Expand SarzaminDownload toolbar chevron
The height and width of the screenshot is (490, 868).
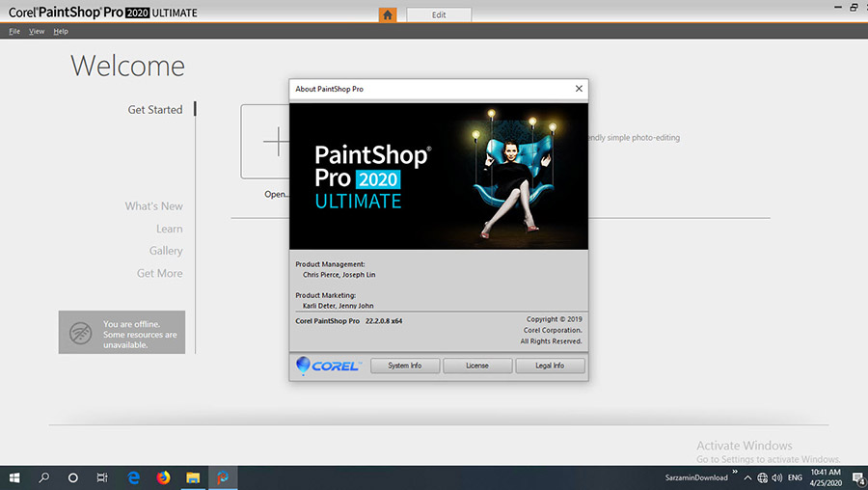click(x=735, y=472)
